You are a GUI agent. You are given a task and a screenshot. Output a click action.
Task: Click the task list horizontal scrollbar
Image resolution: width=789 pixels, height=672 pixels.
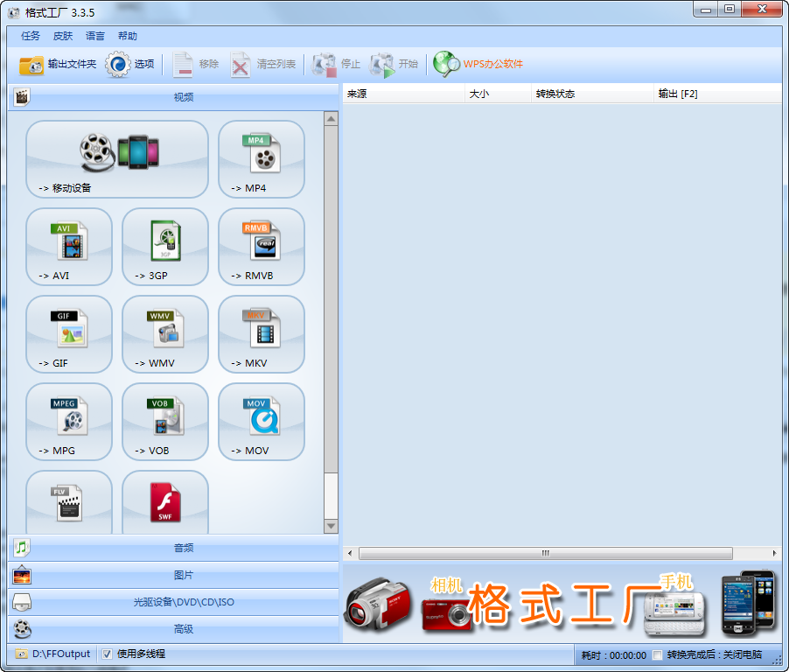coord(545,553)
